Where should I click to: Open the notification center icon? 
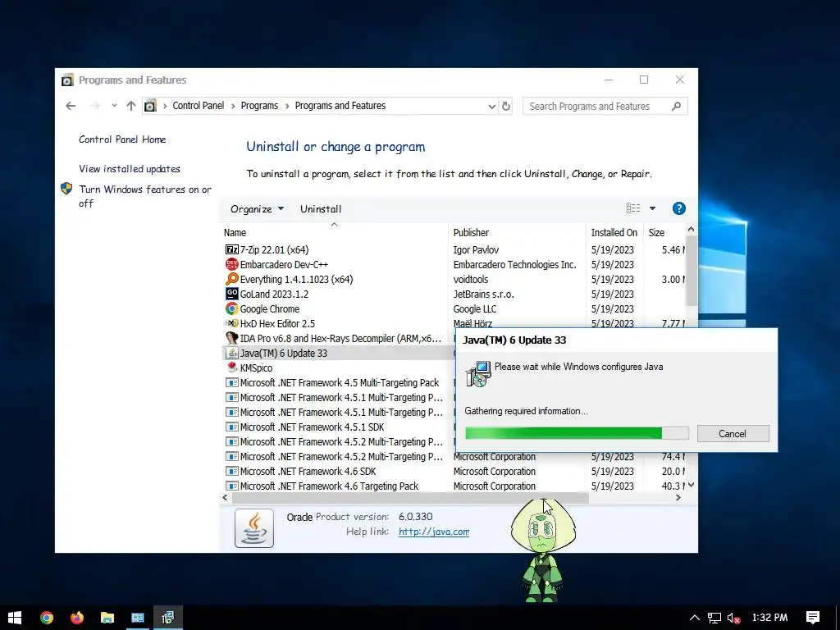[x=813, y=618]
